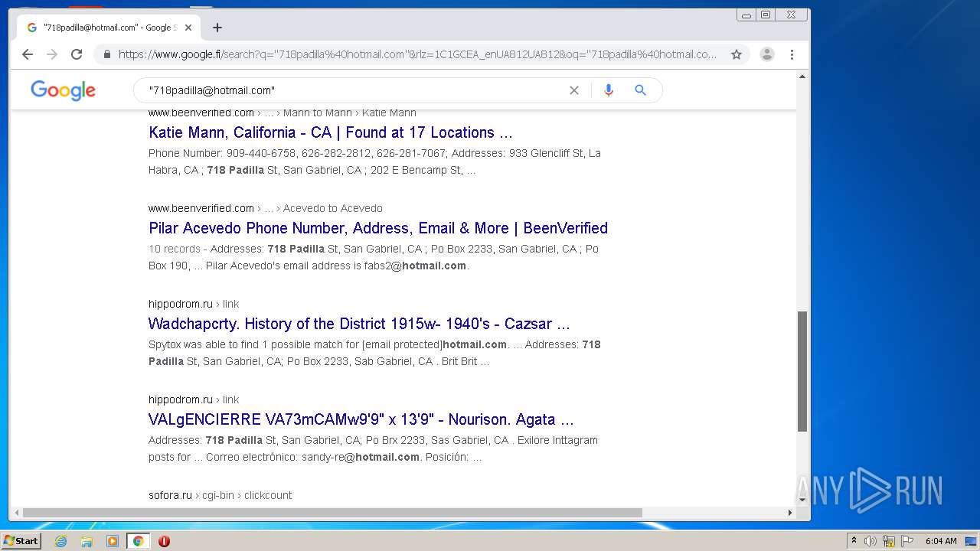Submit search with the magnifier icon

pyautogui.click(x=641, y=90)
